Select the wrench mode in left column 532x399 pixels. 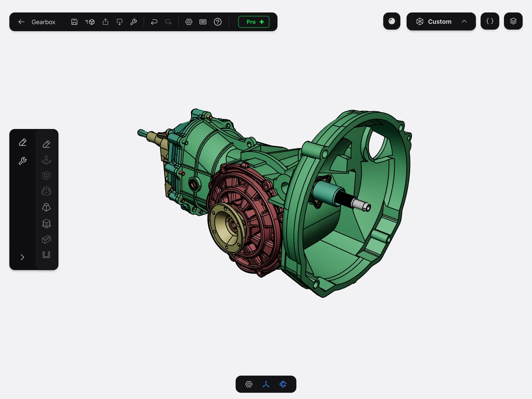click(22, 161)
